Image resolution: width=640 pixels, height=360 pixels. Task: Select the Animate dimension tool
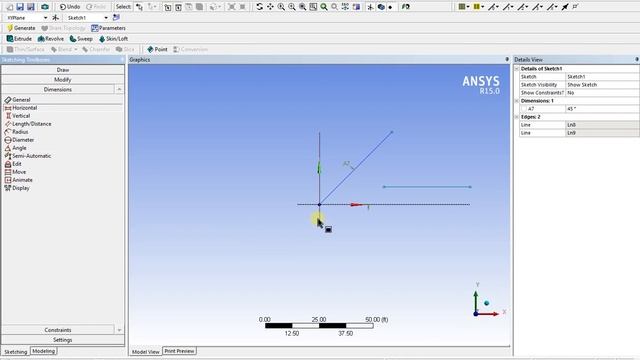18,180
